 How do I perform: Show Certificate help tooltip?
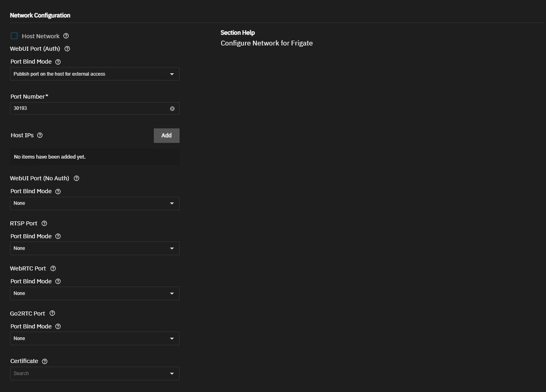(45, 361)
